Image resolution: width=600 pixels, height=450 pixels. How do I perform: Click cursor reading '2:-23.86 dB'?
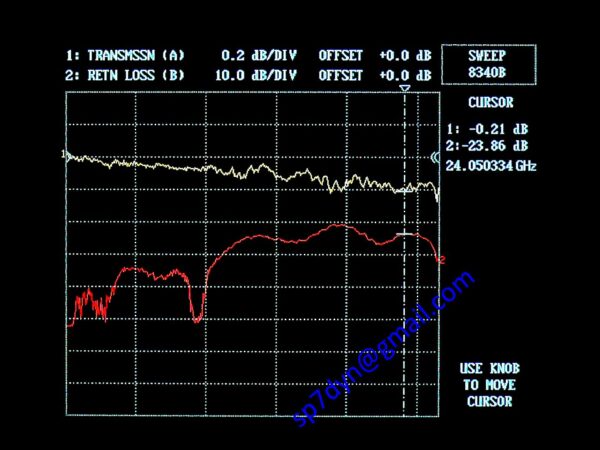[487, 146]
